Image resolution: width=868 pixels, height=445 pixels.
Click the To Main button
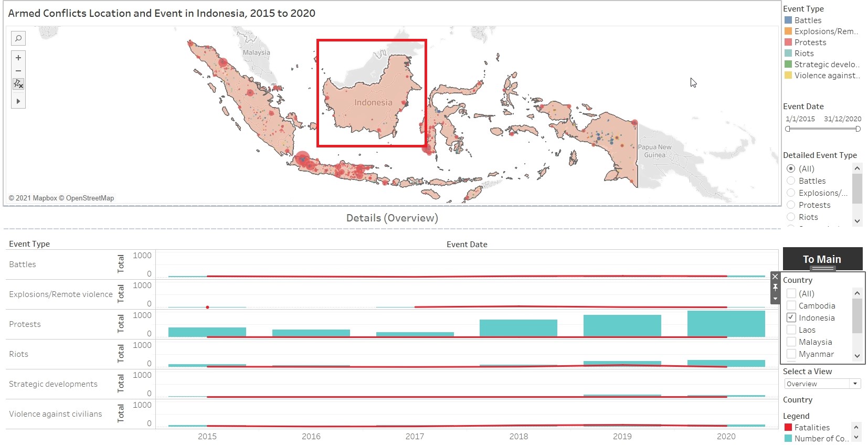(822, 259)
